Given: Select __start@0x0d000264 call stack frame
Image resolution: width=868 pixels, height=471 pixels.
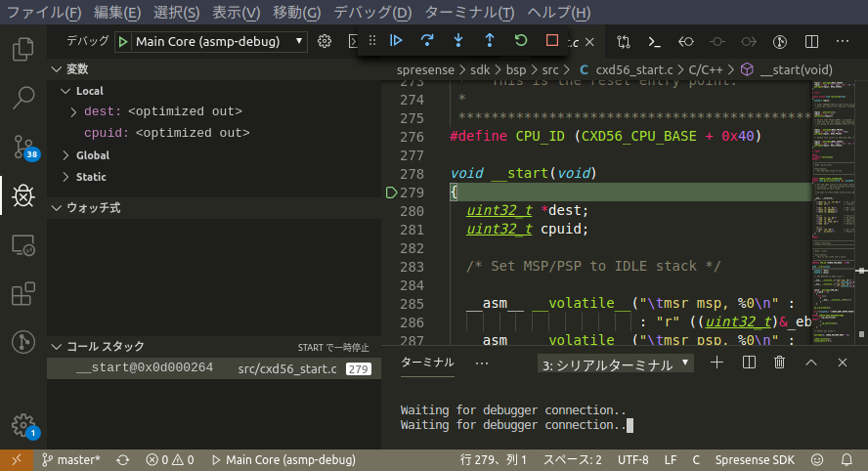Looking at the screenshot, I should tap(214, 368).
